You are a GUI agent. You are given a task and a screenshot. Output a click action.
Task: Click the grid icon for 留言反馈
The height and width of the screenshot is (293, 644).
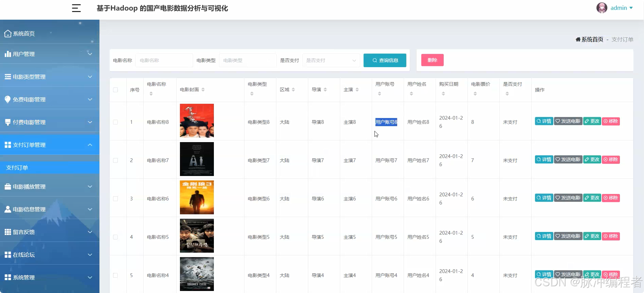click(x=8, y=232)
